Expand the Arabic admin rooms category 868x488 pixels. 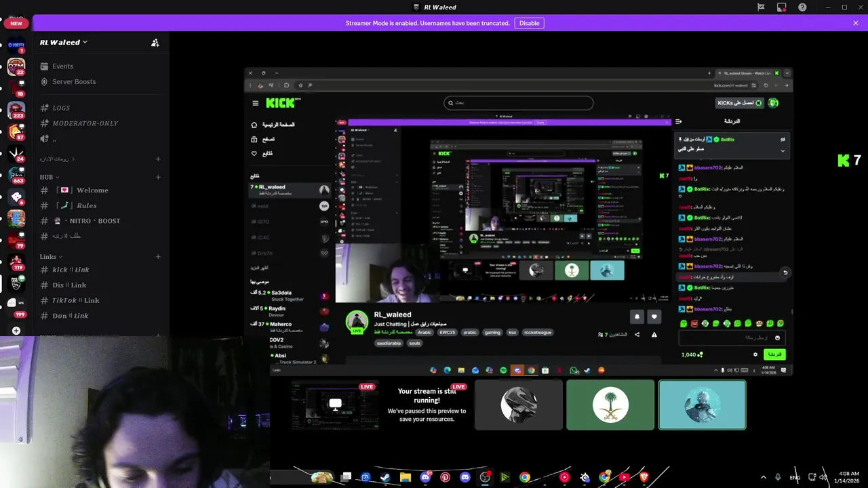coord(57,159)
